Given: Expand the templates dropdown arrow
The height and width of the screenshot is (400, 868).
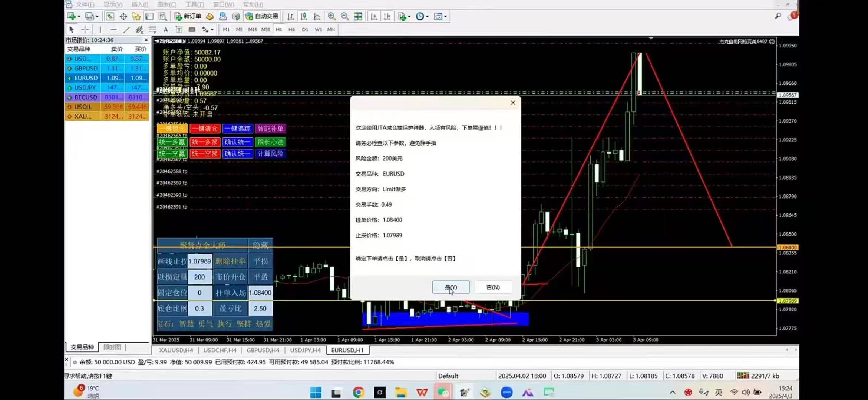Looking at the screenshot, I should click(x=445, y=16).
